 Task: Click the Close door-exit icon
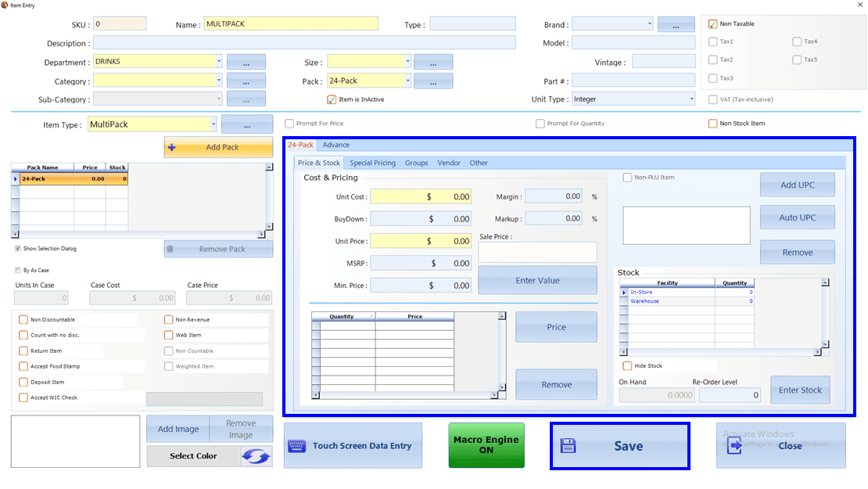click(734, 445)
